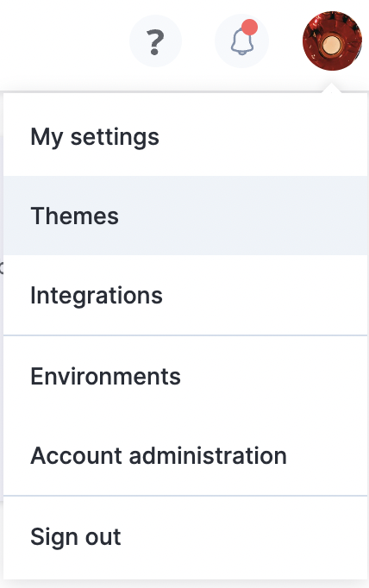Sign out of the account
The width and height of the screenshot is (369, 588).
coord(185,536)
